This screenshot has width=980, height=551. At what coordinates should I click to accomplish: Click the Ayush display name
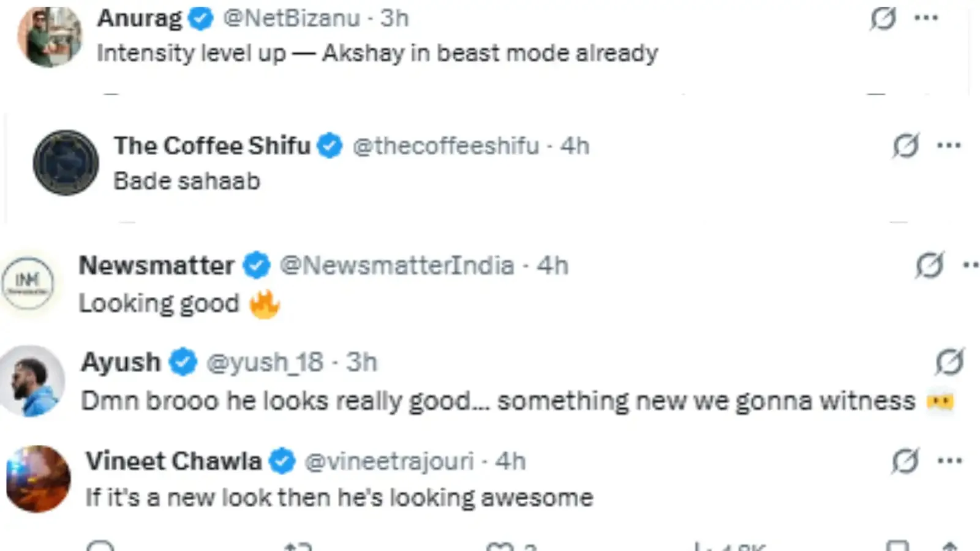click(121, 362)
